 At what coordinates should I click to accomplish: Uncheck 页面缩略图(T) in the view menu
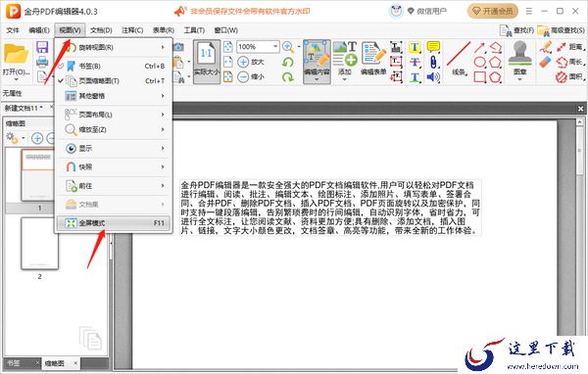(x=114, y=81)
